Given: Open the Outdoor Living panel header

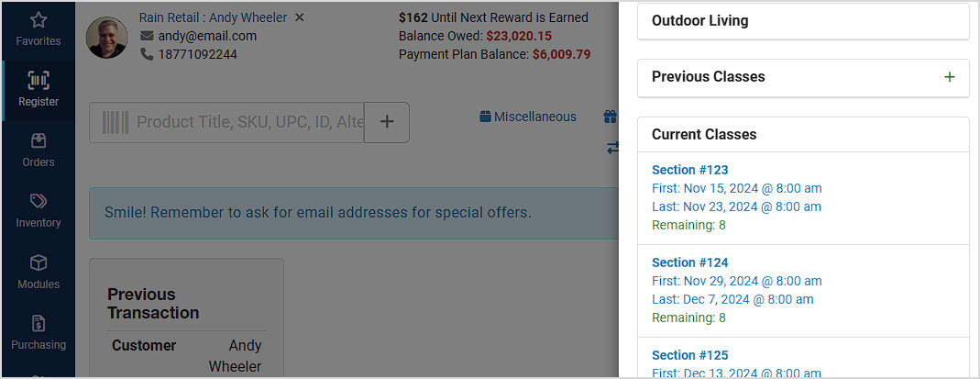Looking at the screenshot, I should point(803,21).
